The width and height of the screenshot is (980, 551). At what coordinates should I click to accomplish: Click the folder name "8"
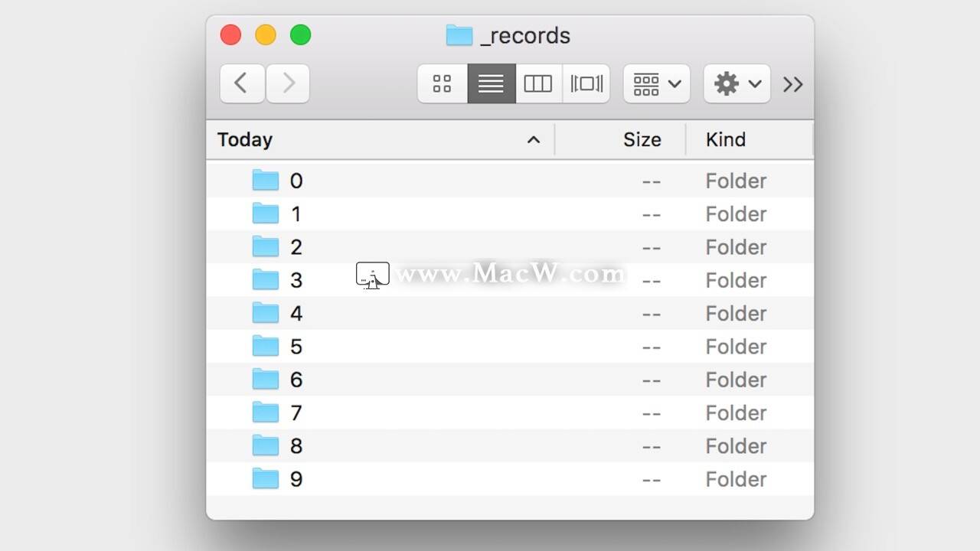[x=296, y=446]
